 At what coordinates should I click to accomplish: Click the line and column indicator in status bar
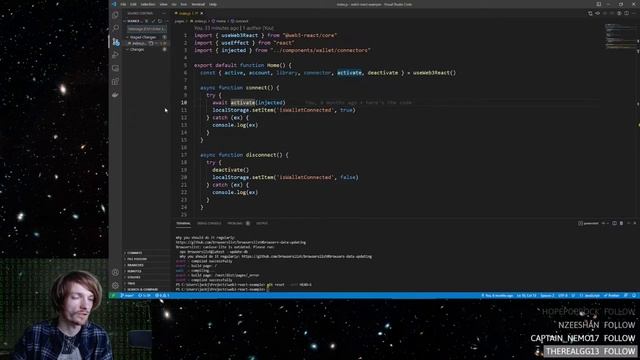point(526,296)
